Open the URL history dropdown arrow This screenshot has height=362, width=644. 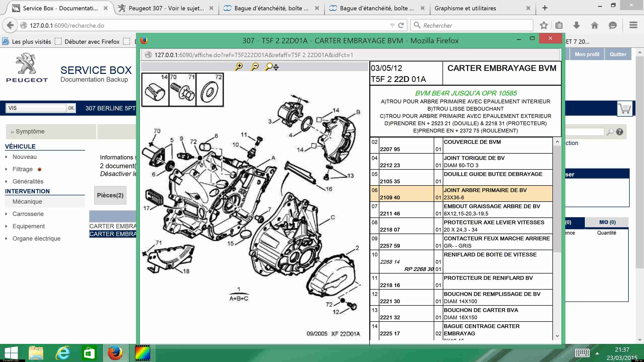point(392,25)
